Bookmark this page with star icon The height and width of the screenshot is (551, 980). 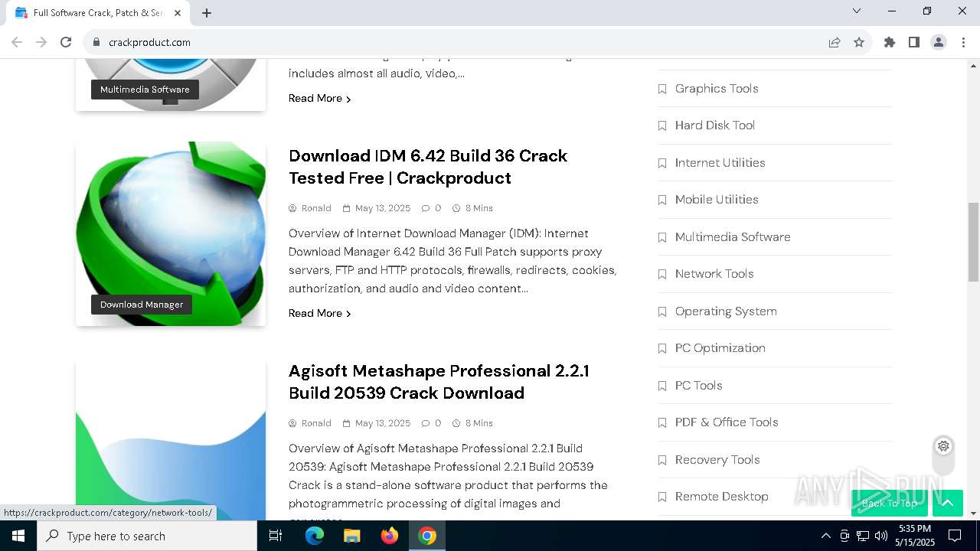[859, 42]
